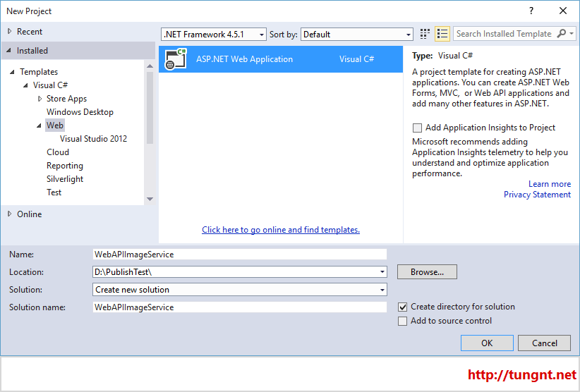580x392 pixels.
Task: Select the Silverlight template category
Action: pyautogui.click(x=65, y=179)
